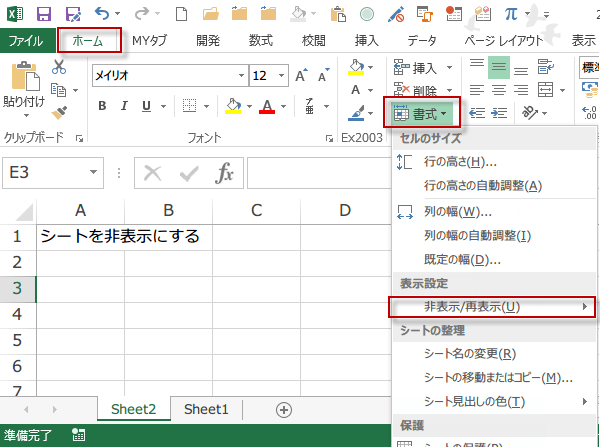Click the macro record status bar icon
The image size is (600, 447).
click(78, 435)
